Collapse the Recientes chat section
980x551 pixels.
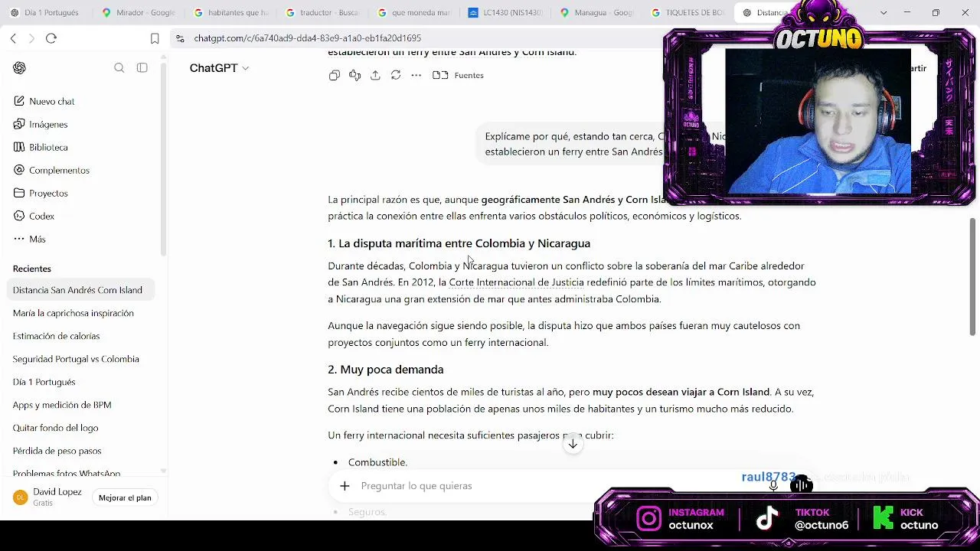click(32, 269)
